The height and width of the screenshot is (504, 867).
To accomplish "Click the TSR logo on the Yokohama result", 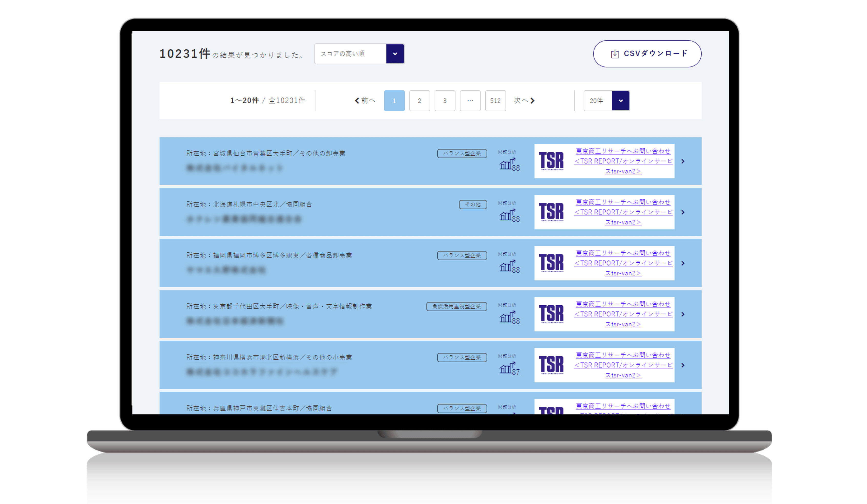I will 551,365.
